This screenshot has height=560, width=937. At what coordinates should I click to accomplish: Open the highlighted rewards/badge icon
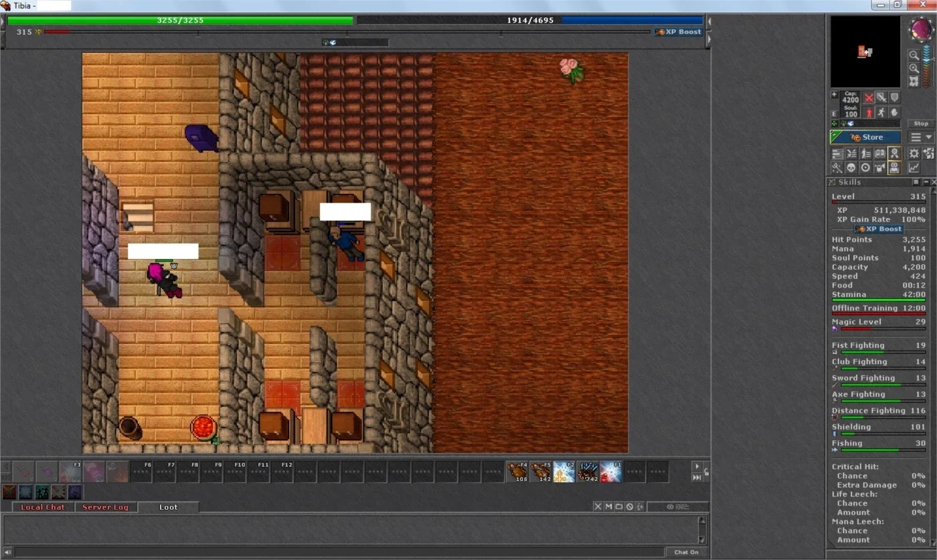tap(894, 153)
